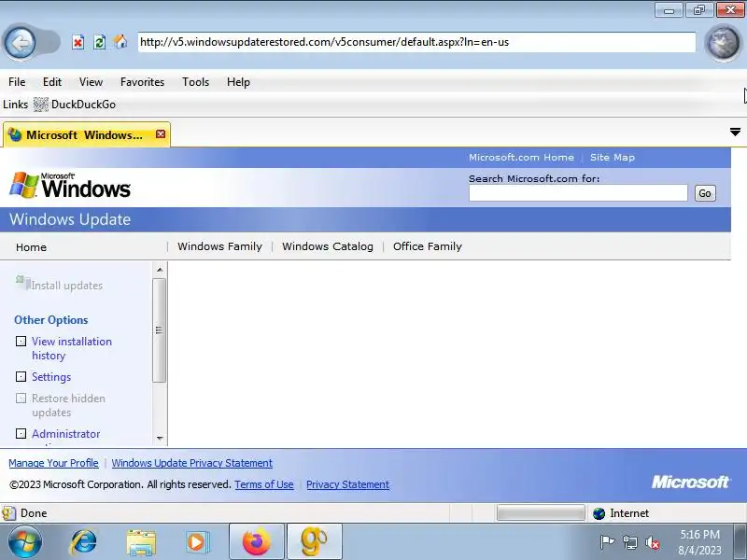Image resolution: width=747 pixels, height=560 pixels.
Task: Open Action Center flag icon in tray
Action: pos(607,542)
